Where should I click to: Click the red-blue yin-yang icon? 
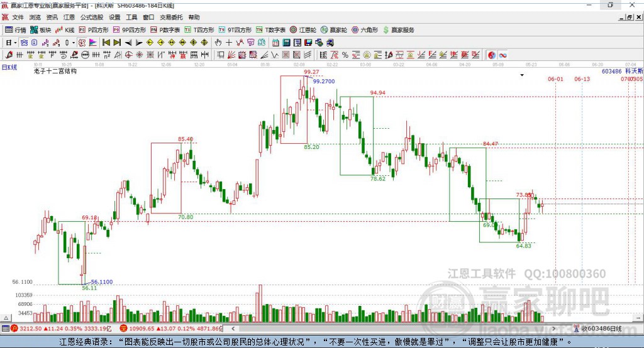point(492,55)
